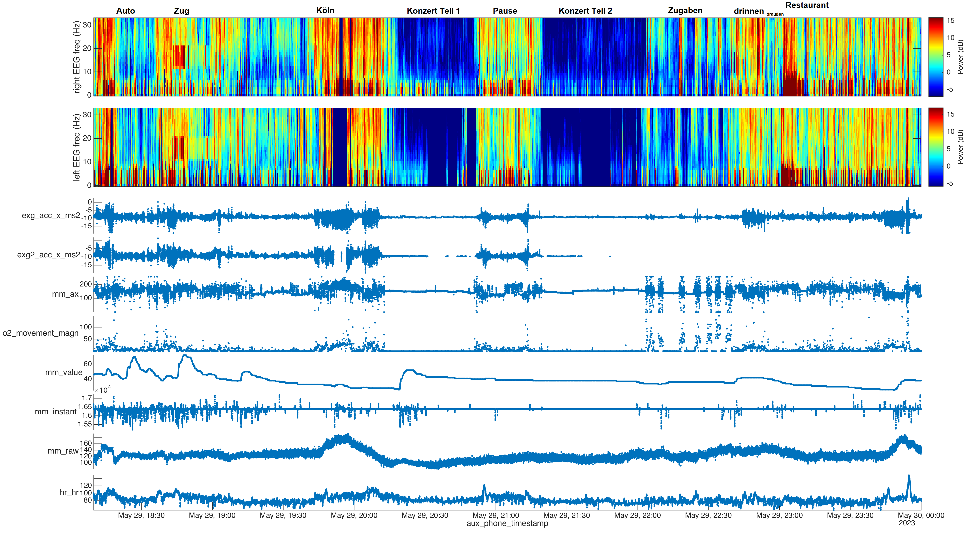
Task: Click the 'Zug' segment label
Action: (x=181, y=11)
